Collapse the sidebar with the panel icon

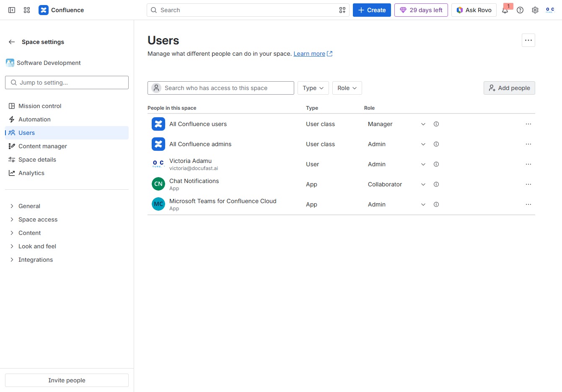(x=12, y=10)
